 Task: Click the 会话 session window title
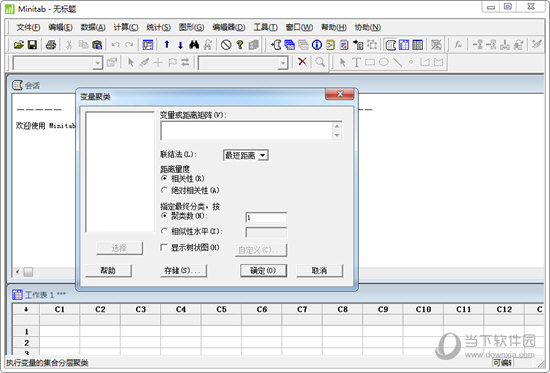pos(32,85)
